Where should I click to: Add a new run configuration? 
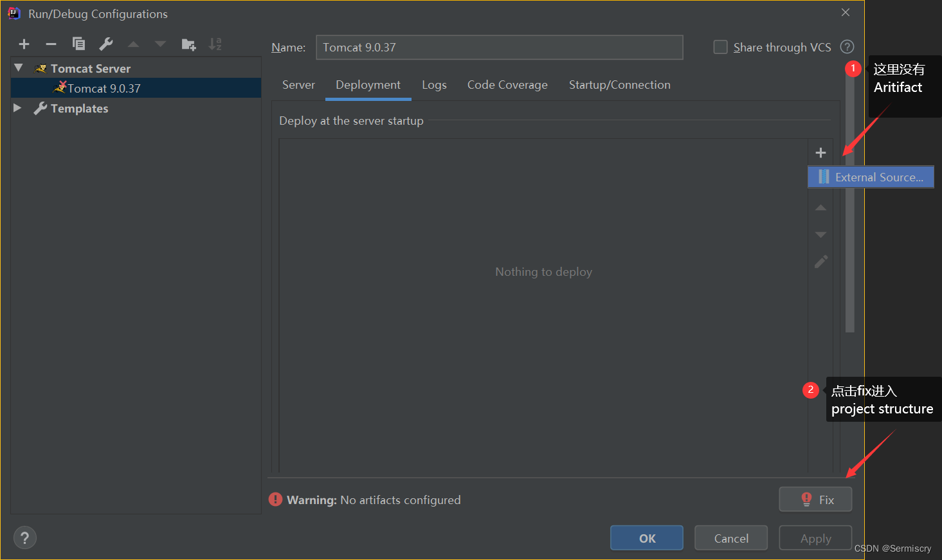(x=24, y=44)
